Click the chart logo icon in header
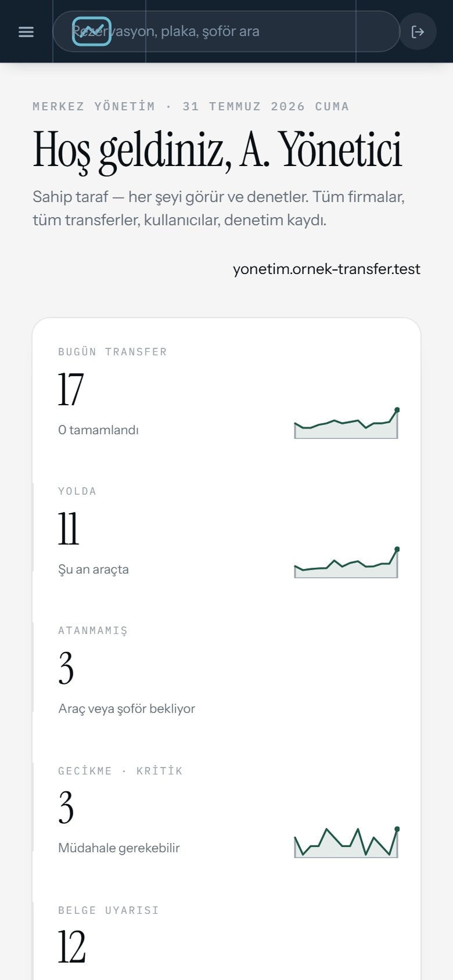This screenshot has height=980, width=453. click(x=92, y=31)
